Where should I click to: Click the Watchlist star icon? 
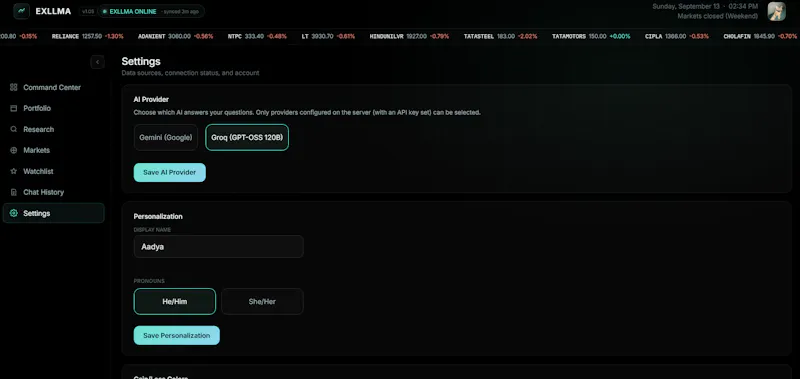coord(14,171)
